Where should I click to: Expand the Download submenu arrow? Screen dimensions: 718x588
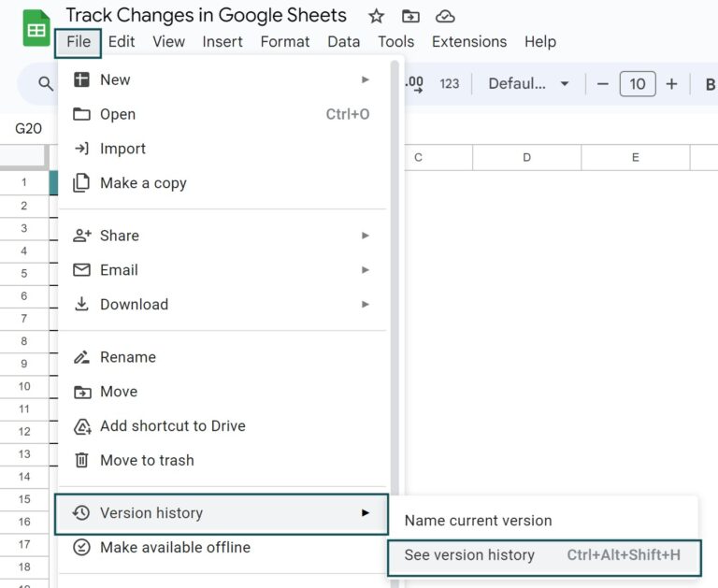tap(365, 304)
